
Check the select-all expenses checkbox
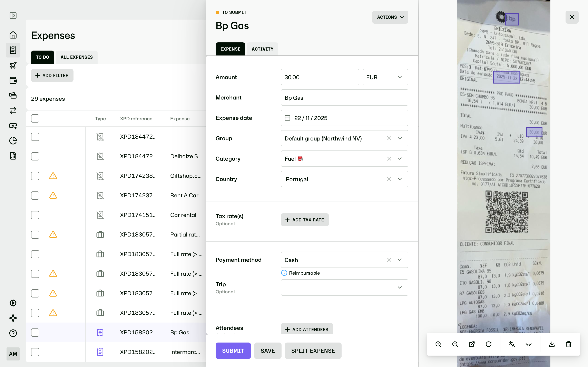click(35, 118)
